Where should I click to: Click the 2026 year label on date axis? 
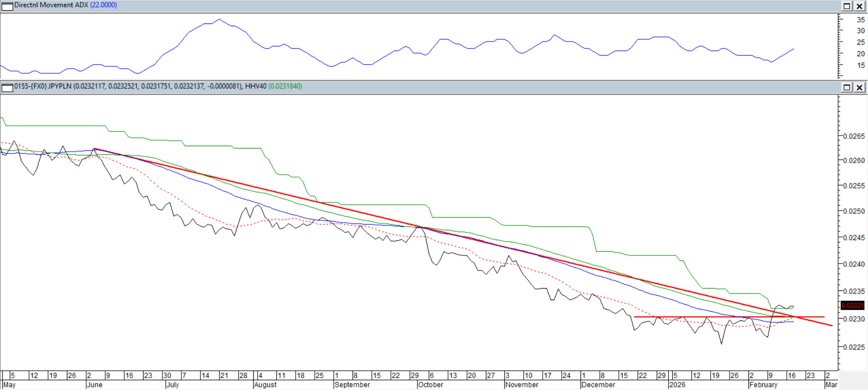[677, 385]
